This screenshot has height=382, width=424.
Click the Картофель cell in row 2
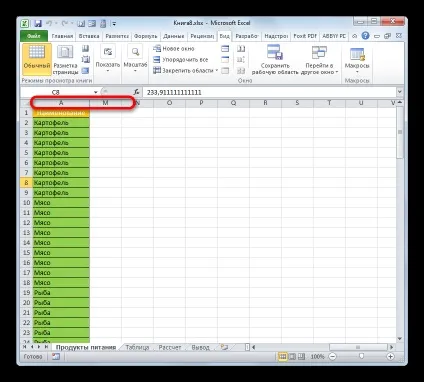click(x=61, y=123)
